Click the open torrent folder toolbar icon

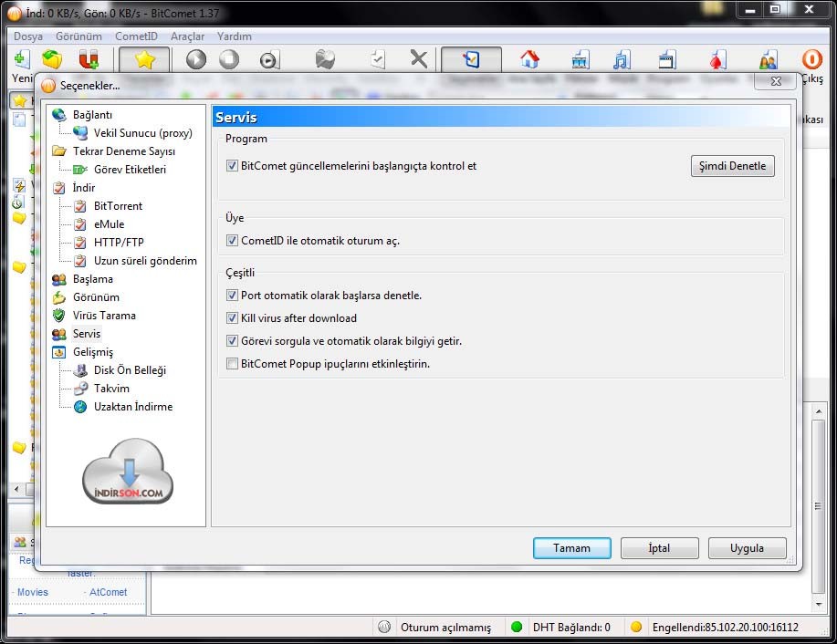pyautogui.click(x=52, y=59)
